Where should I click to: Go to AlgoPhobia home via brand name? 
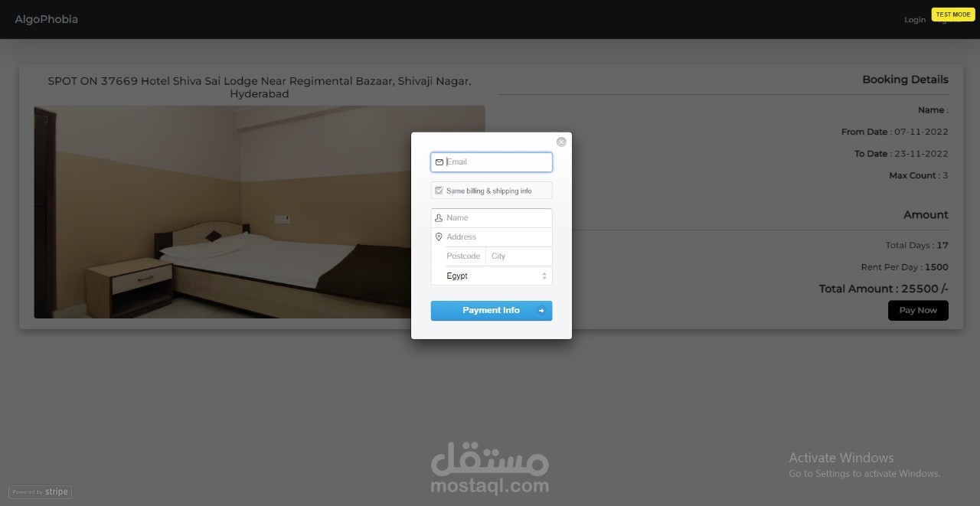[x=47, y=19]
